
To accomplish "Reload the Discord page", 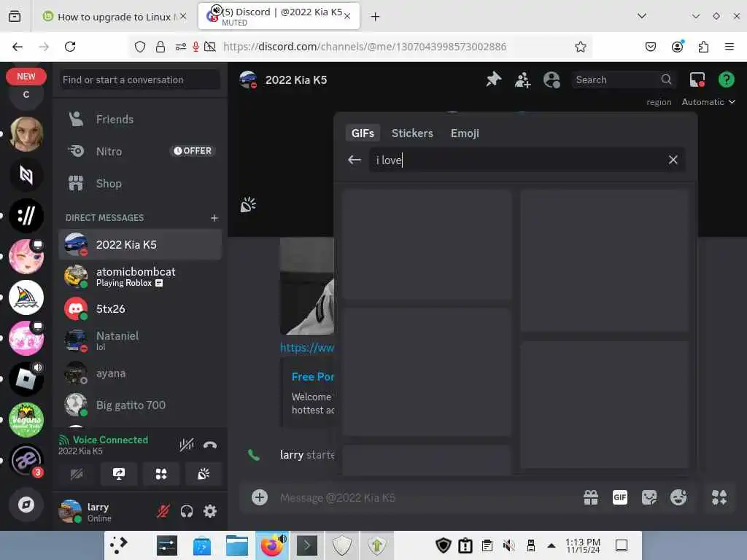I will coord(70,47).
